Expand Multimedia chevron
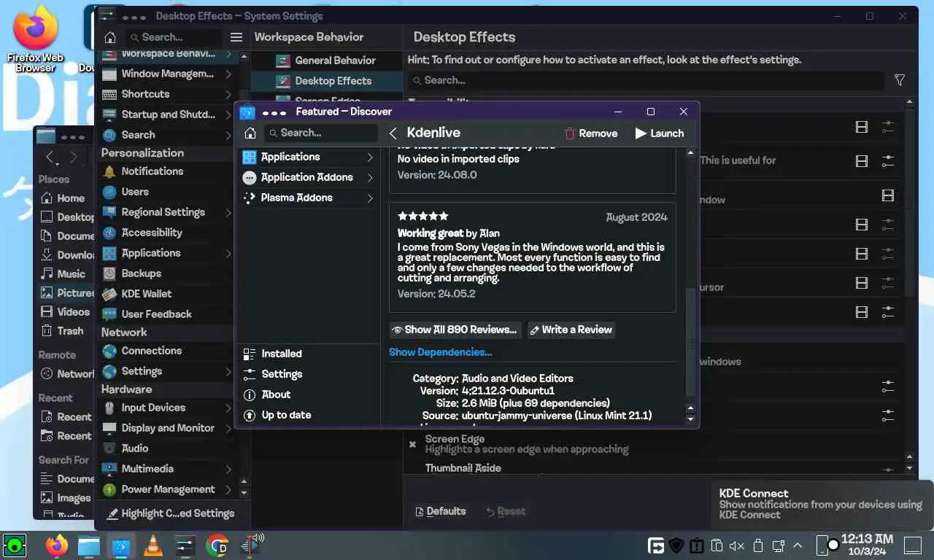Image resolution: width=934 pixels, height=560 pixels. pos(228,469)
